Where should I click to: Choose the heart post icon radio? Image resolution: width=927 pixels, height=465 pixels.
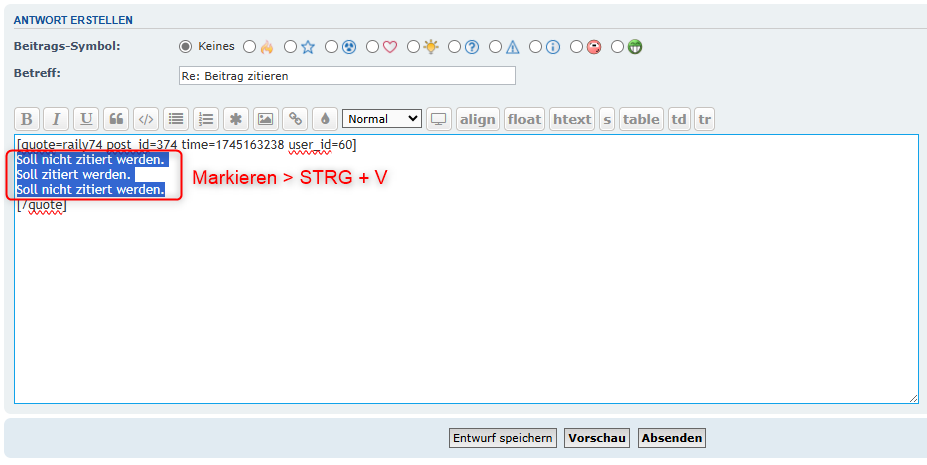coord(372,46)
